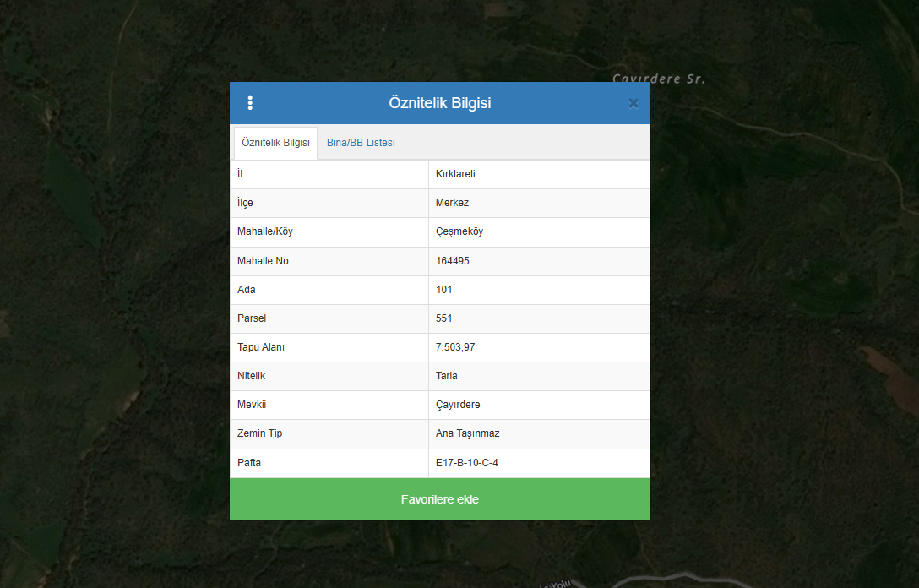Viewport: 919px width, 588px height.
Task: Close the Öznitelik Bilgisi dialog with X
Action: click(x=633, y=103)
